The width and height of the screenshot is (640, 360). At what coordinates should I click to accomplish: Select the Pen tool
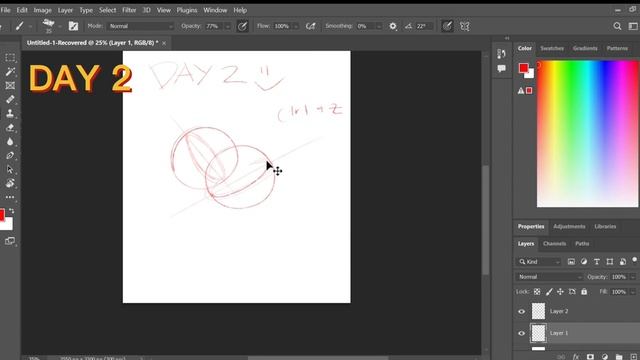tap(10, 156)
